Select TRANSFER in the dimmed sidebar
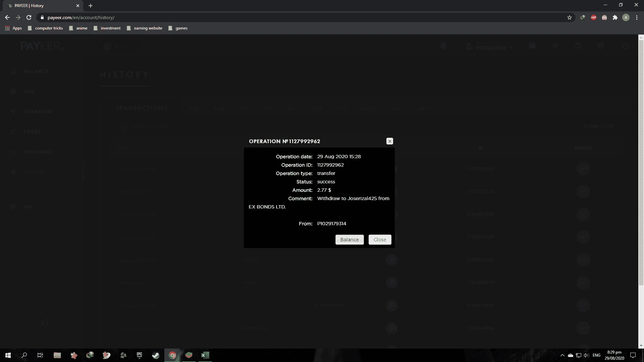The height and width of the screenshot is (362, 644). [37, 112]
